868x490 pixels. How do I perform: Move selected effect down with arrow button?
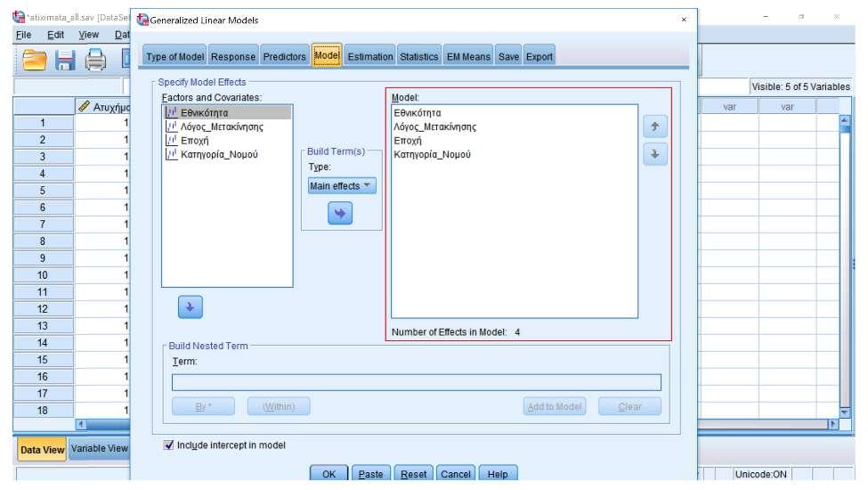(x=655, y=154)
